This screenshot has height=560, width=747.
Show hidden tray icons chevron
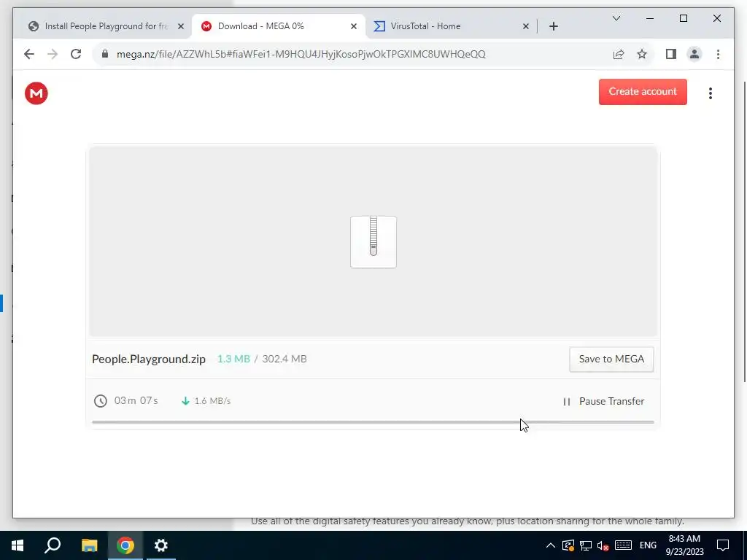(x=550, y=545)
